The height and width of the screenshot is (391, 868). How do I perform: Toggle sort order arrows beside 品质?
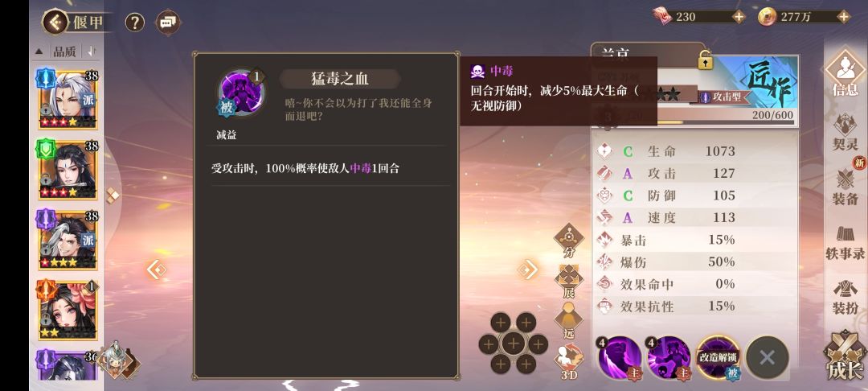[92, 51]
